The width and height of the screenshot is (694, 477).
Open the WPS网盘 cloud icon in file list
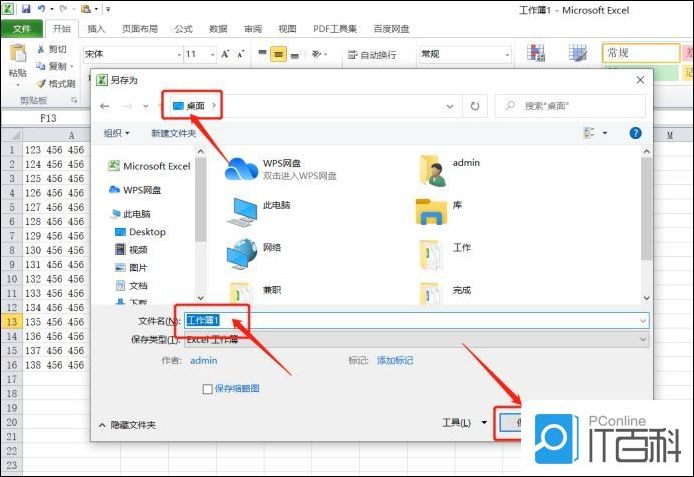point(241,168)
